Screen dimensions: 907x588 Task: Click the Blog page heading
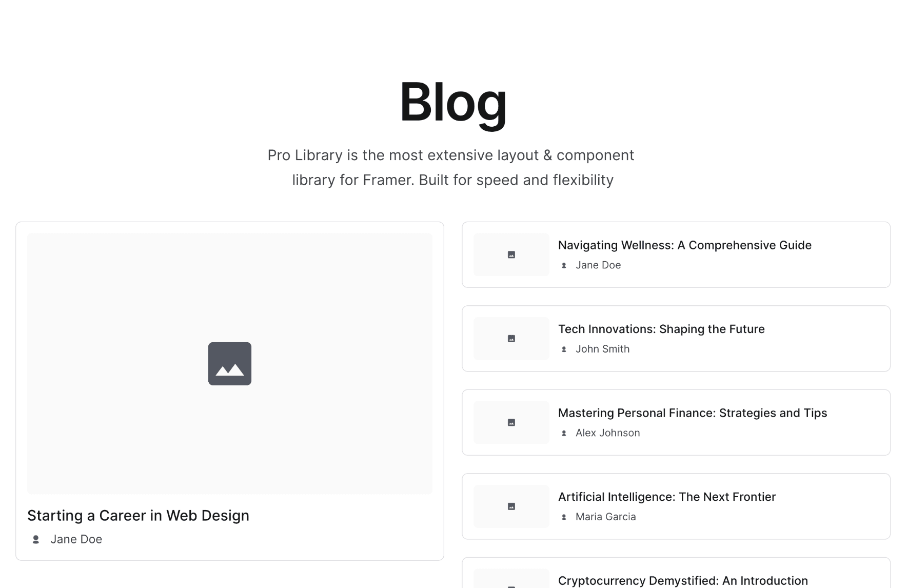(x=453, y=103)
